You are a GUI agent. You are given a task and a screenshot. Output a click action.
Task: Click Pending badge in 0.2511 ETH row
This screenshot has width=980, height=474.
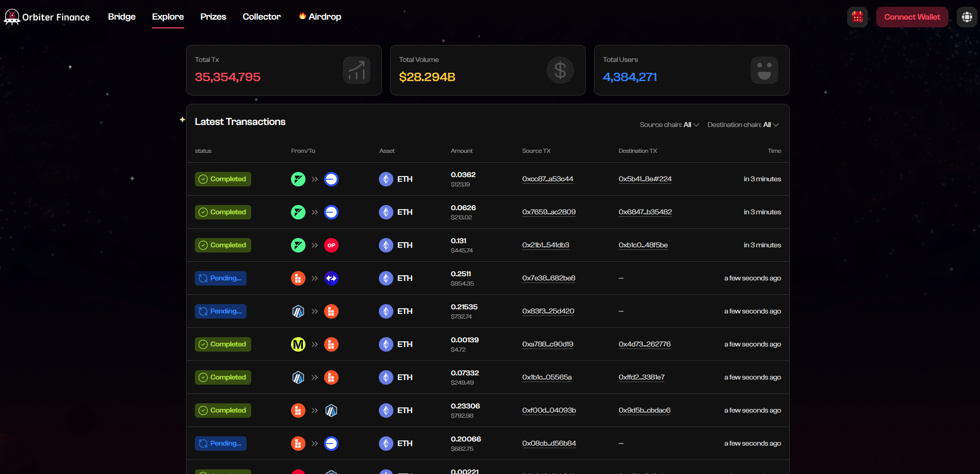click(221, 278)
